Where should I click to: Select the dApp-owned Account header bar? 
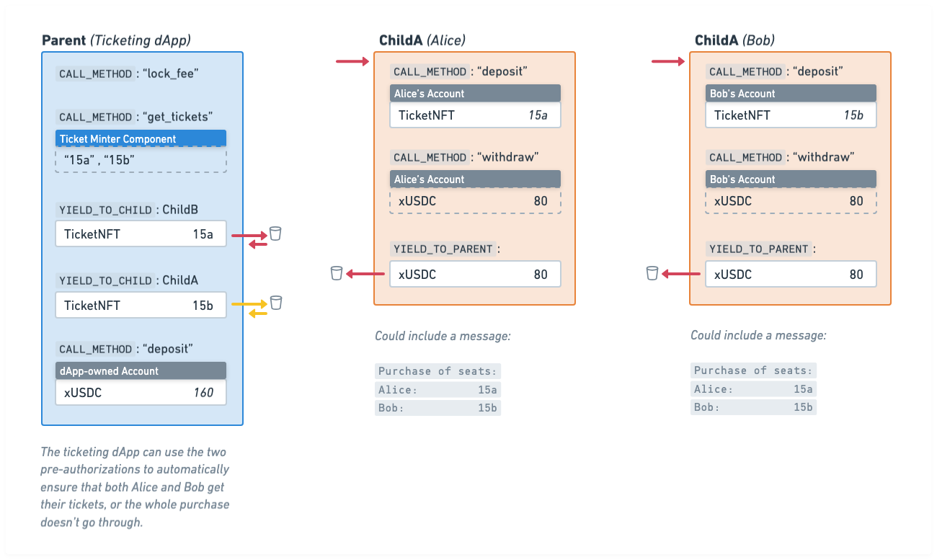(x=141, y=370)
